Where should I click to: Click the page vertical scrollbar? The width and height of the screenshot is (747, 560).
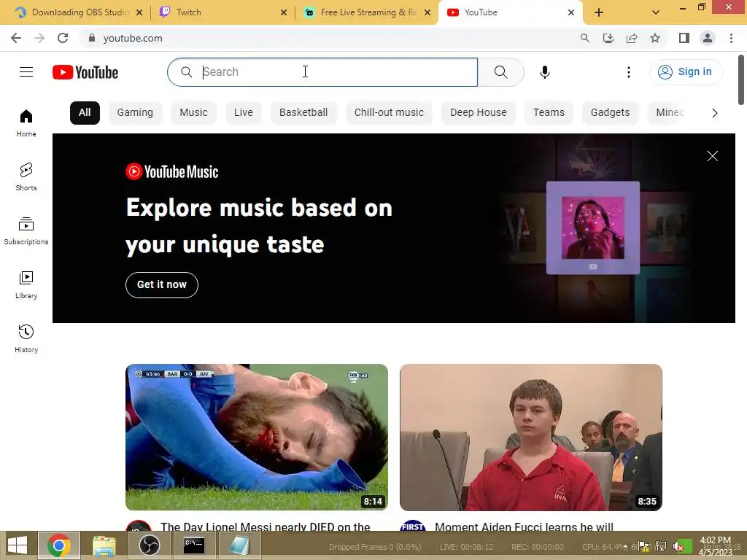pos(741,80)
